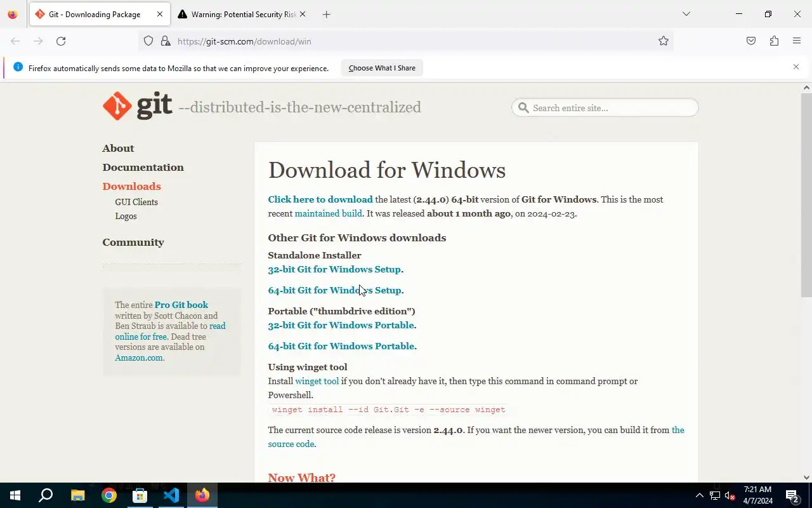Open the tracking protection shield icon
This screenshot has height=508, width=812.
coord(148,41)
